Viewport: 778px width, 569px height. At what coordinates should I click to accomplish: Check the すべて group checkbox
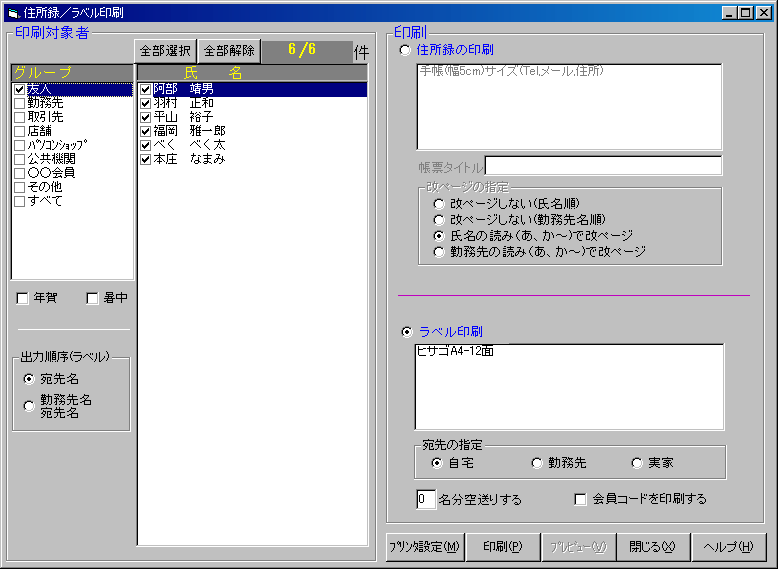20,201
